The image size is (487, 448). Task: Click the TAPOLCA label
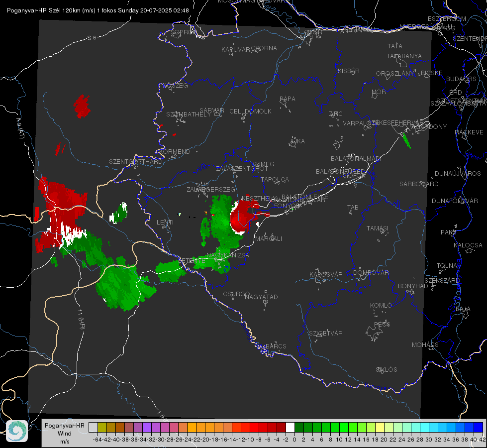point(275,179)
